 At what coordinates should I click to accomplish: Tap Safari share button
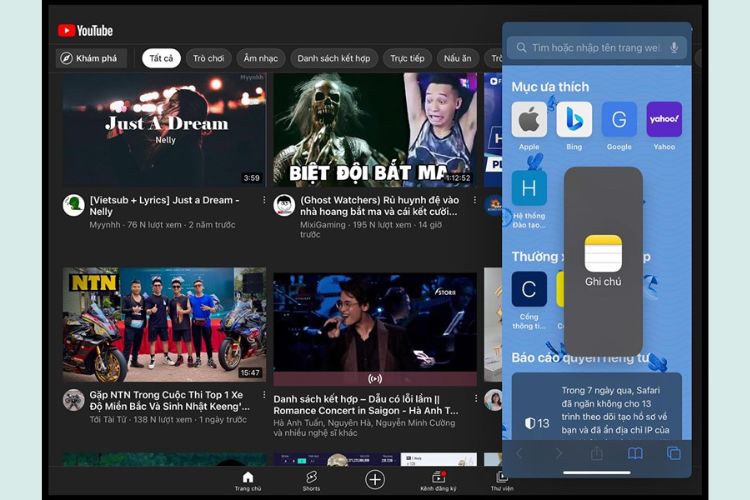(x=596, y=453)
